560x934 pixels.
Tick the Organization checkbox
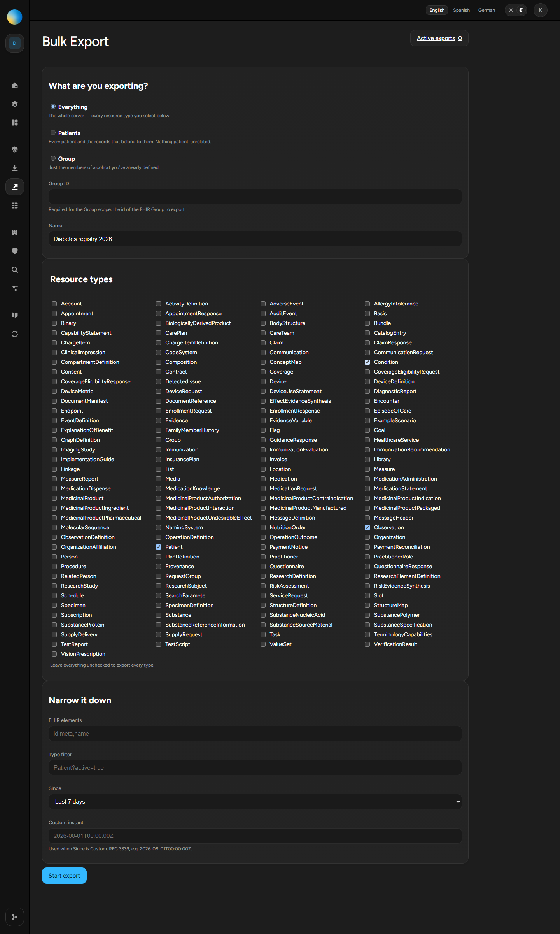point(367,537)
